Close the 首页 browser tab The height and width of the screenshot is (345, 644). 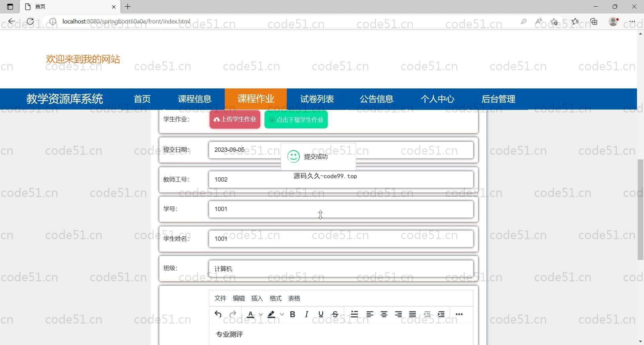point(114,7)
